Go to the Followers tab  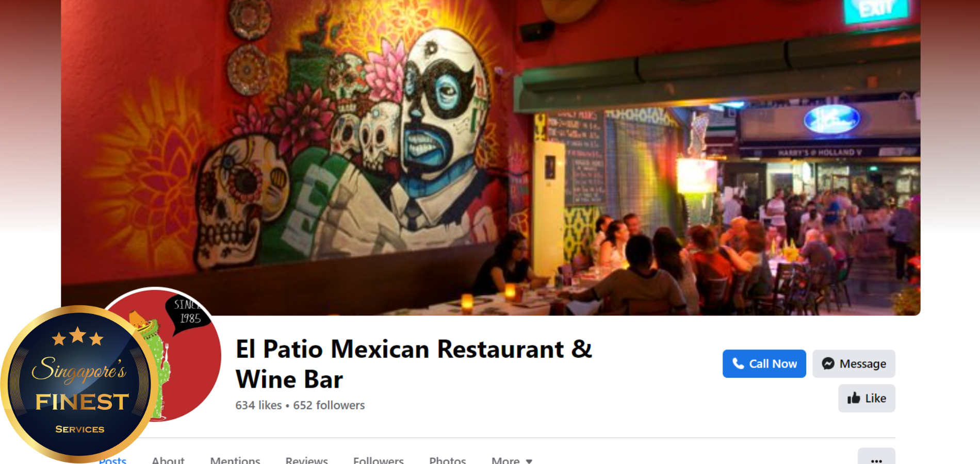point(379,460)
